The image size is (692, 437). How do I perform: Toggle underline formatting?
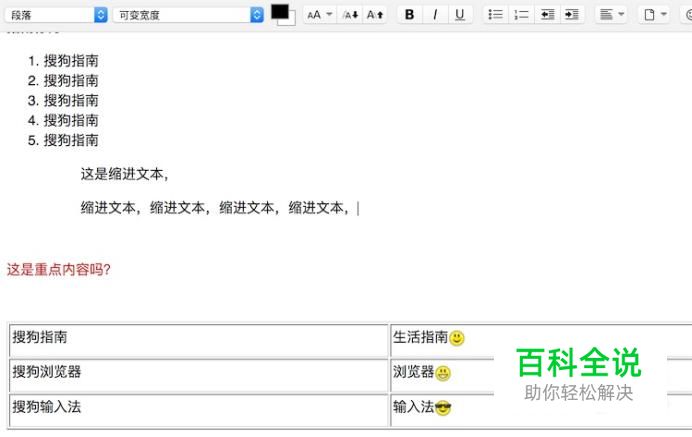tap(460, 15)
